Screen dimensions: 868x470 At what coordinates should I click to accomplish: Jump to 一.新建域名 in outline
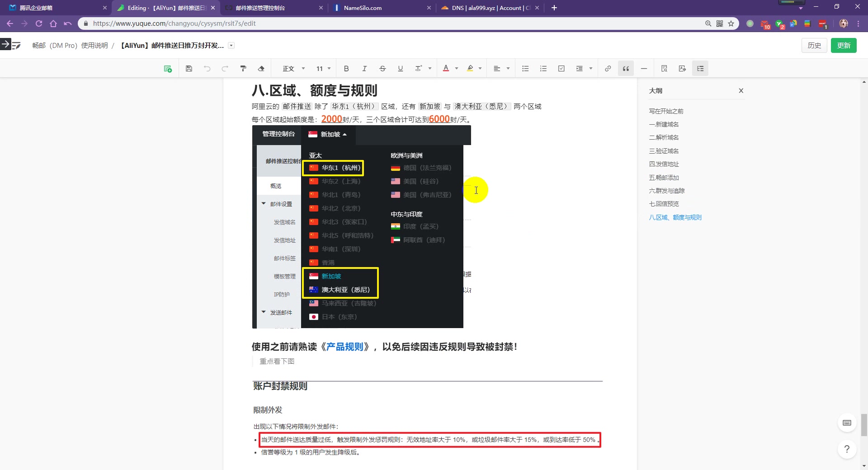(664, 124)
